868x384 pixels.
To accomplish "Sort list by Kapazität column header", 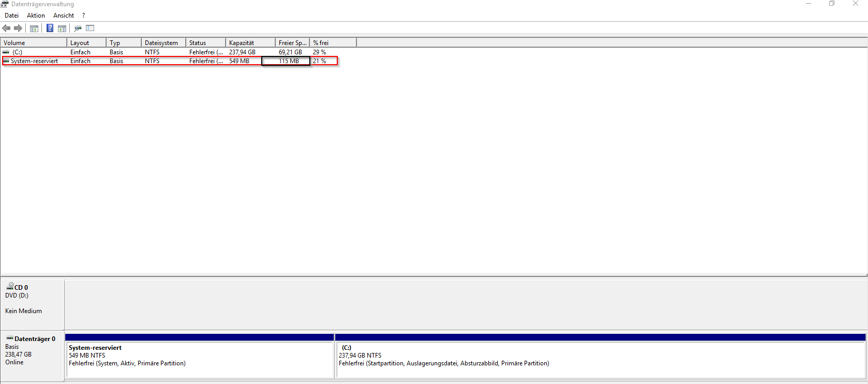I will click(x=250, y=43).
